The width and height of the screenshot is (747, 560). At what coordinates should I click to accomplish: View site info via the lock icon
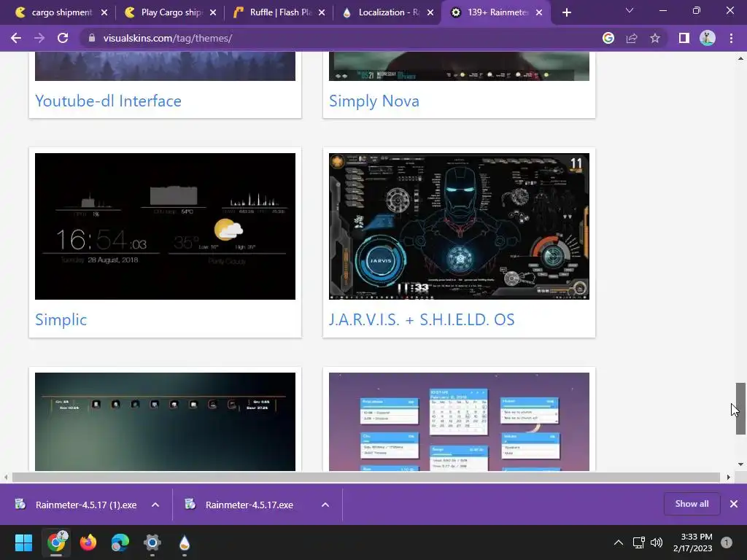92,38
